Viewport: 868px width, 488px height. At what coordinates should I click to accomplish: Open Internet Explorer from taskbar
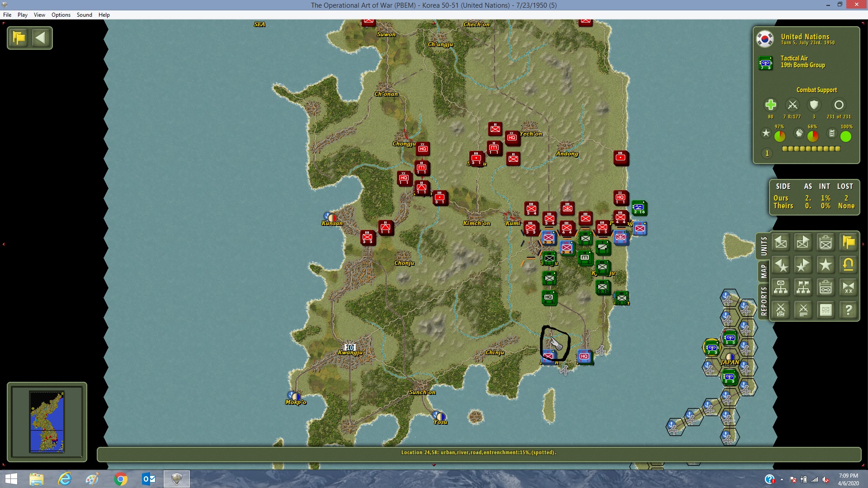click(65, 479)
